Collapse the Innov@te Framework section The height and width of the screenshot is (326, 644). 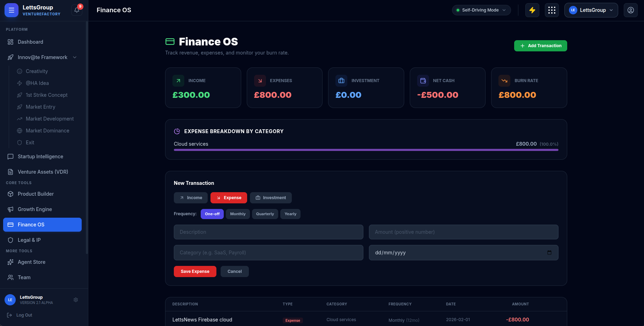click(x=75, y=57)
